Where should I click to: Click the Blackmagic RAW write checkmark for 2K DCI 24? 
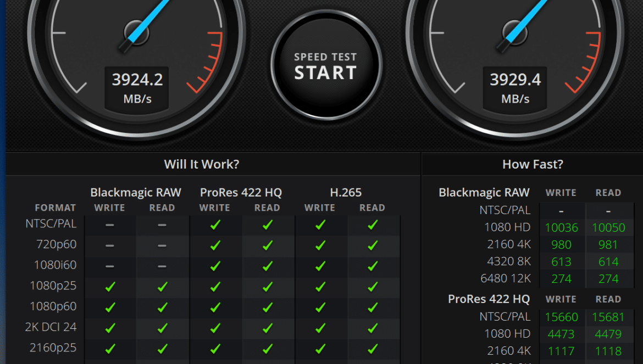click(x=110, y=328)
